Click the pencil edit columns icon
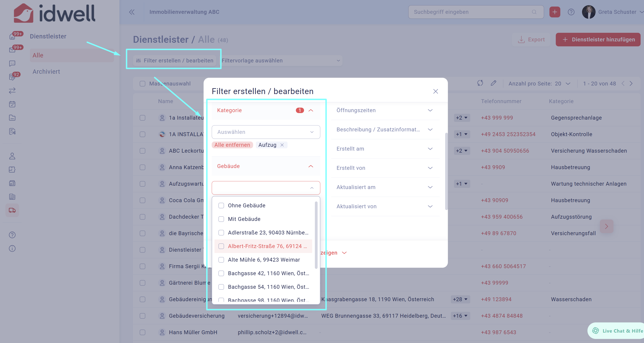This screenshot has width=644, height=343. (x=493, y=83)
